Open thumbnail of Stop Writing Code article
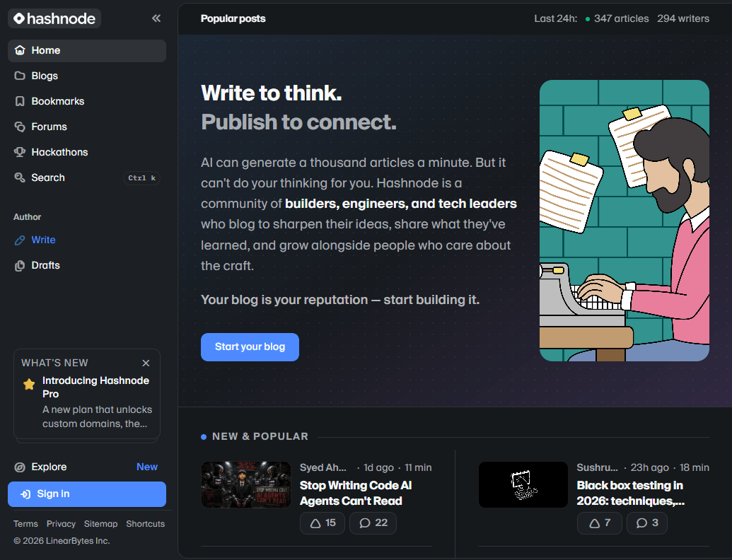The width and height of the screenshot is (732, 560). coord(246,485)
